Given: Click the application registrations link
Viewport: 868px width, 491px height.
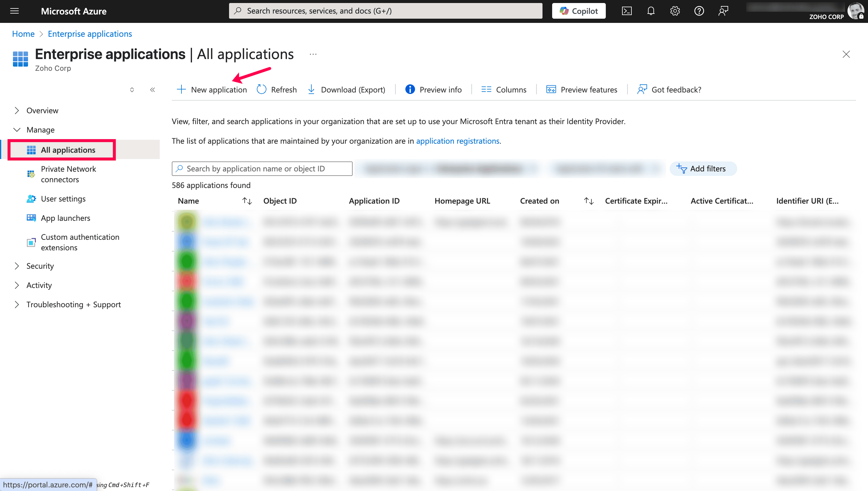Looking at the screenshot, I should pyautogui.click(x=458, y=141).
